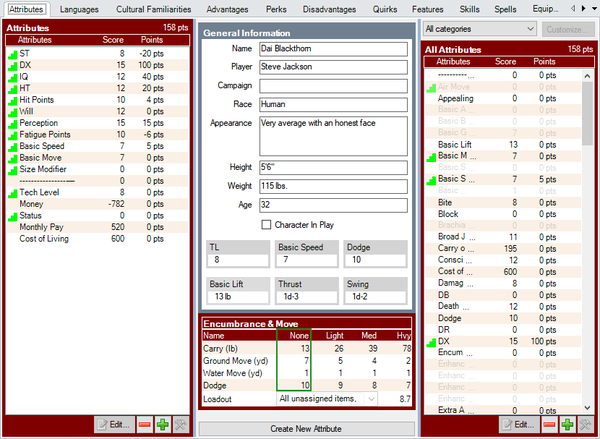This screenshot has height=439, width=600.
Task: Select the Size Modifier row
Action: (98, 169)
